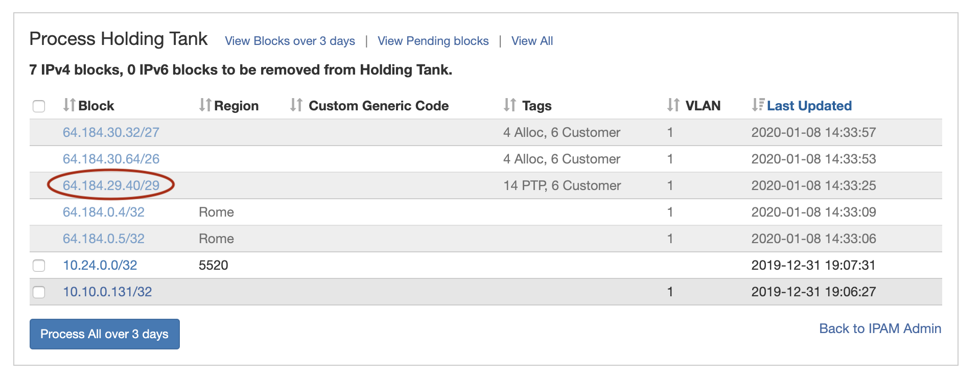Click the Tags column sort icon

[509, 105]
